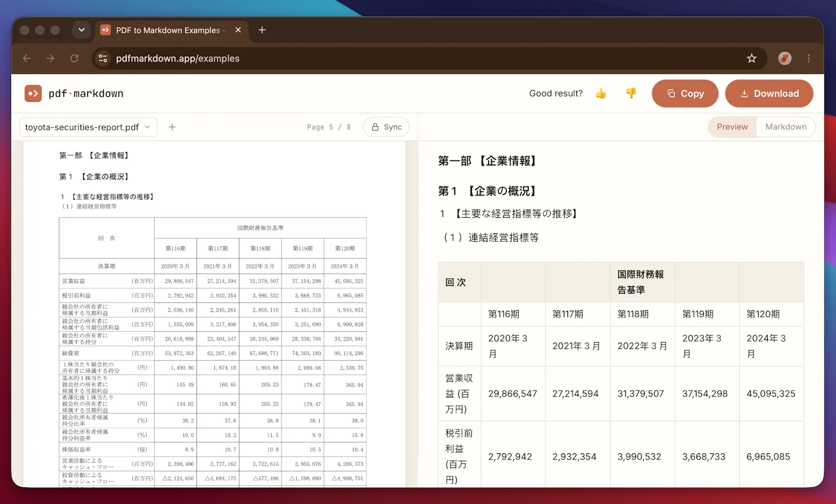Open the browser profile avatar
The image size is (836, 504).
point(784,58)
